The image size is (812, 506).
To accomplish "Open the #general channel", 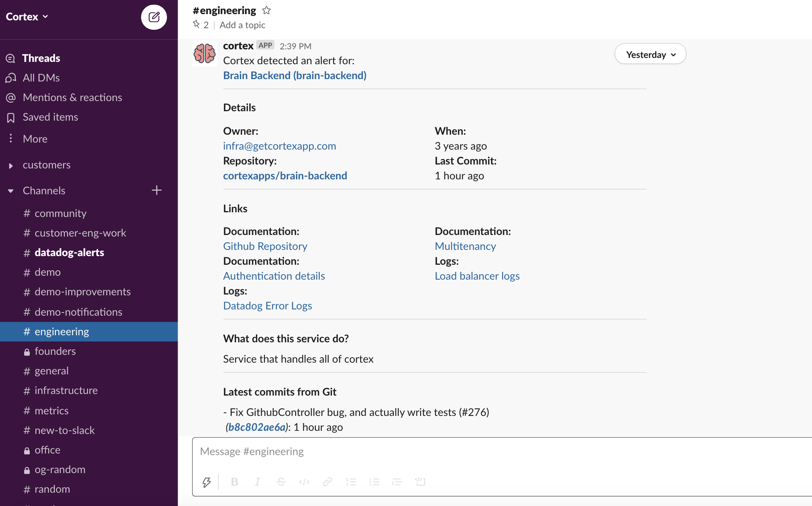I will click(89, 371).
